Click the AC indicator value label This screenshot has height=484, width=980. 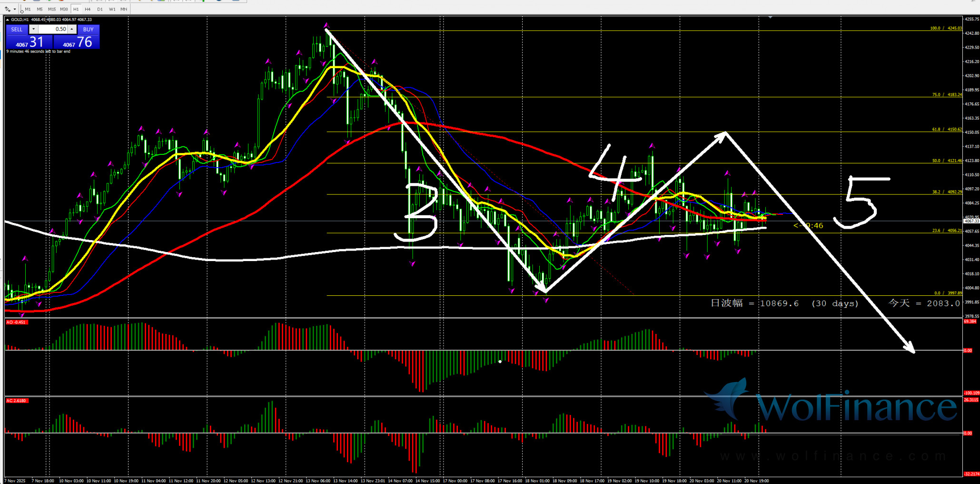[17, 401]
